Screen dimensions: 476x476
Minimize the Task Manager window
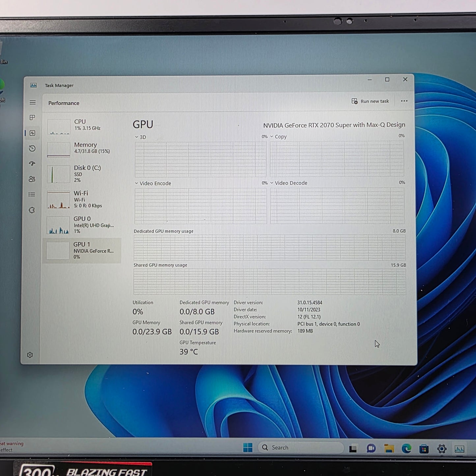[x=370, y=80]
